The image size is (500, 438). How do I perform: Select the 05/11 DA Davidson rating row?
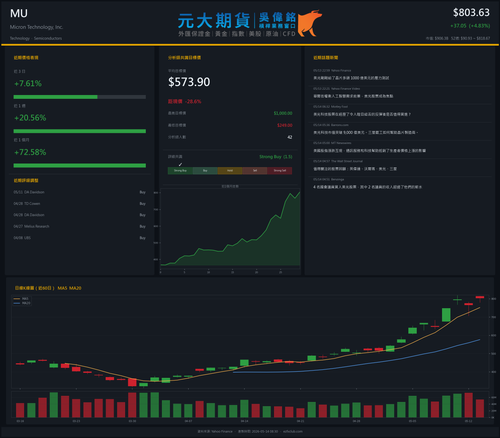(x=80, y=192)
